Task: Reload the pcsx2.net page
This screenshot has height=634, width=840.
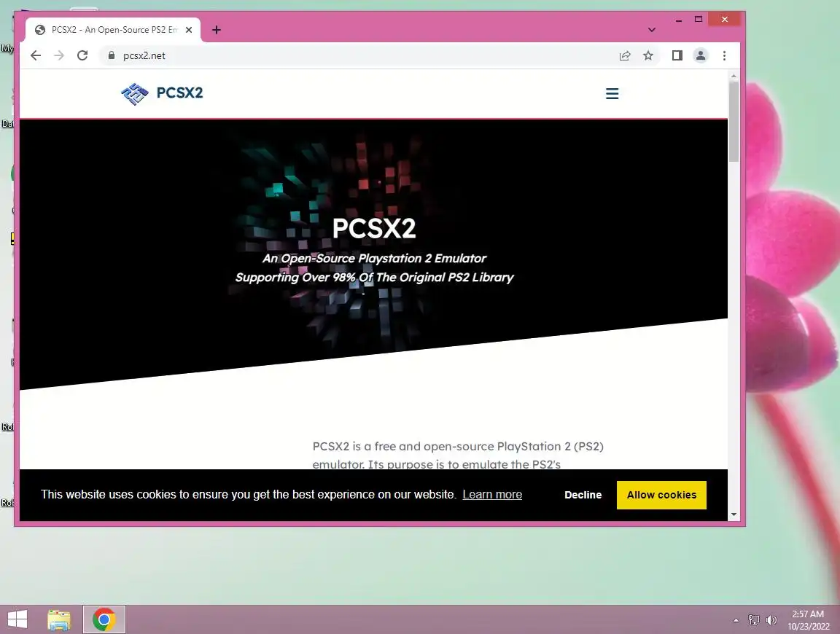Action: pyautogui.click(x=82, y=55)
